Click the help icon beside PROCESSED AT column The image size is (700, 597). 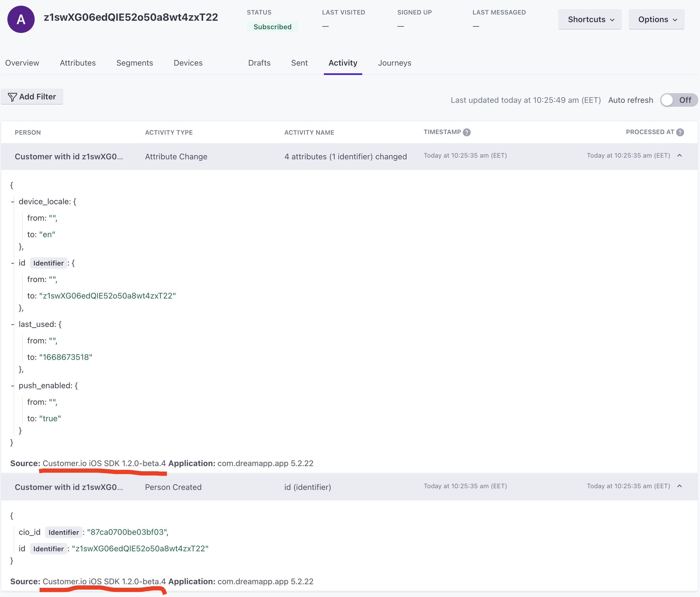[680, 132]
